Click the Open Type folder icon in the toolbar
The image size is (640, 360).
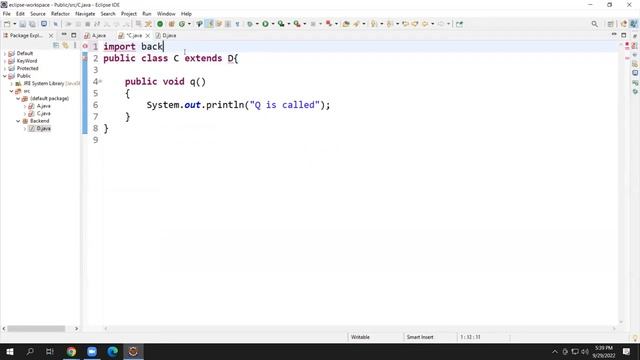coord(346,24)
